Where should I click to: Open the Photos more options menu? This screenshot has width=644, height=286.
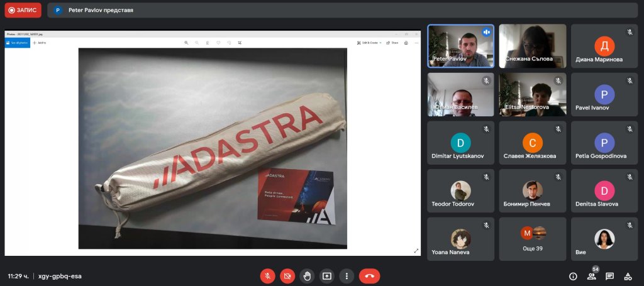[x=416, y=43]
